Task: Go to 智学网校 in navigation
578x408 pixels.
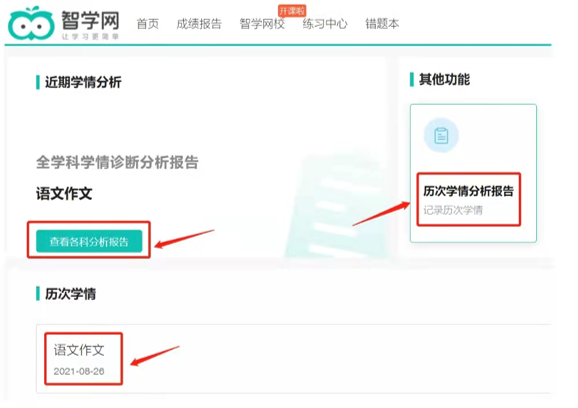Action: click(262, 24)
